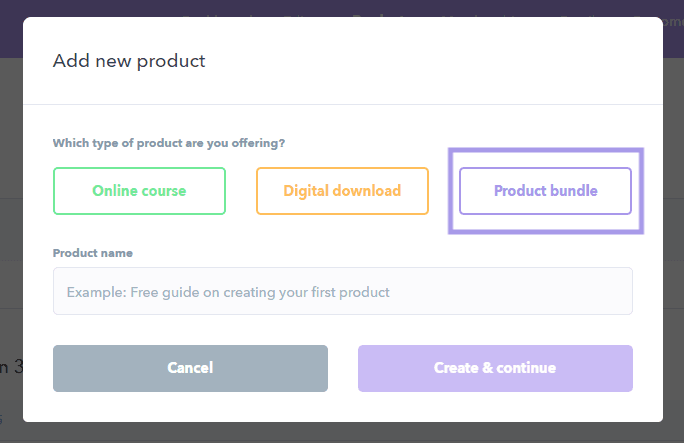Choose the orange Digital download option
684x443 pixels.
342,191
